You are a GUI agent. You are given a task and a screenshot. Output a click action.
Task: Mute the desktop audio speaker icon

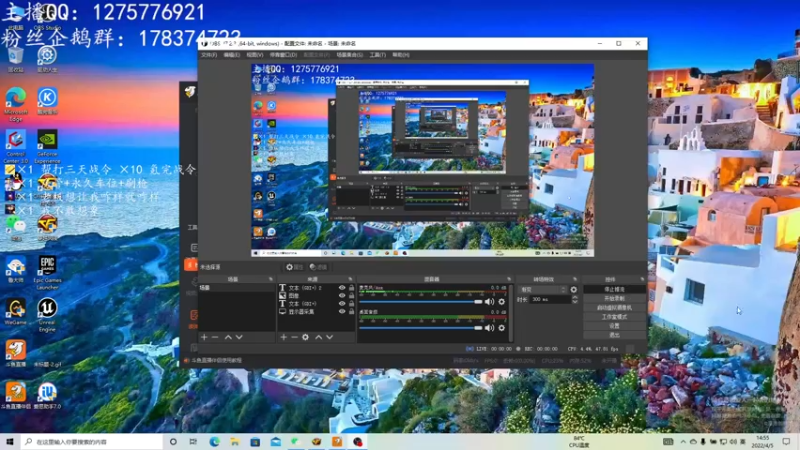(x=489, y=328)
